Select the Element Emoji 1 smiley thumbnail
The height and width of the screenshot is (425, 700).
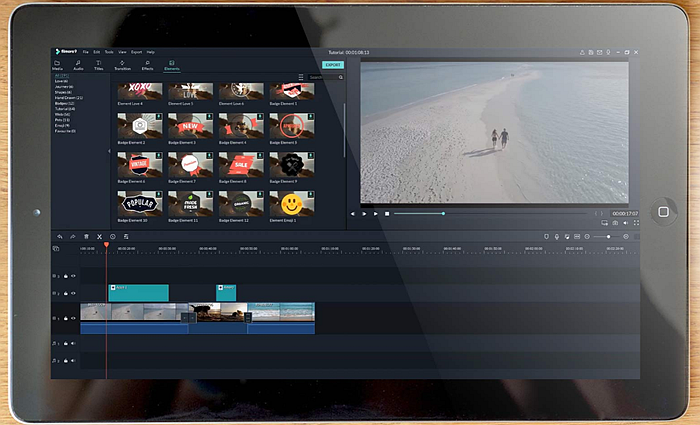tap(292, 204)
